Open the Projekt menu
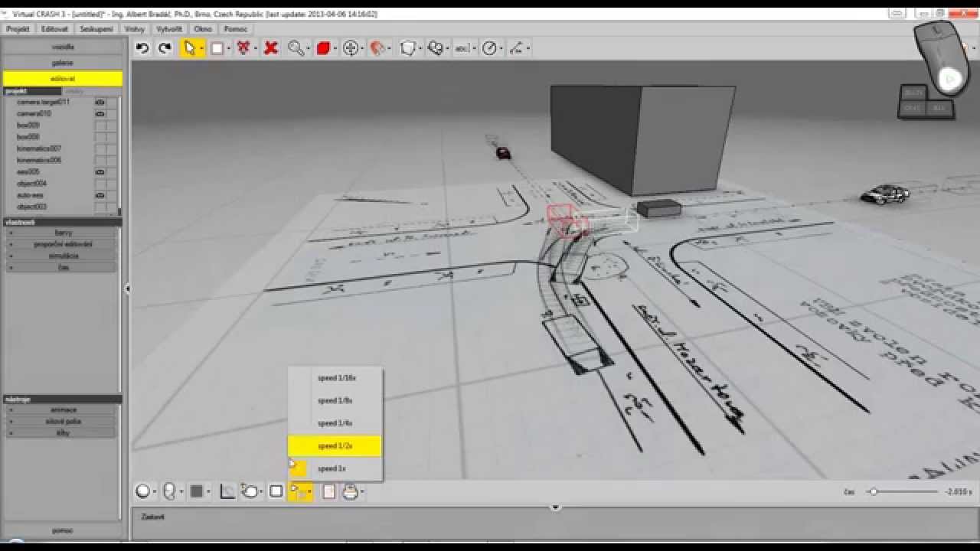The width and height of the screenshot is (980, 551). [17, 28]
